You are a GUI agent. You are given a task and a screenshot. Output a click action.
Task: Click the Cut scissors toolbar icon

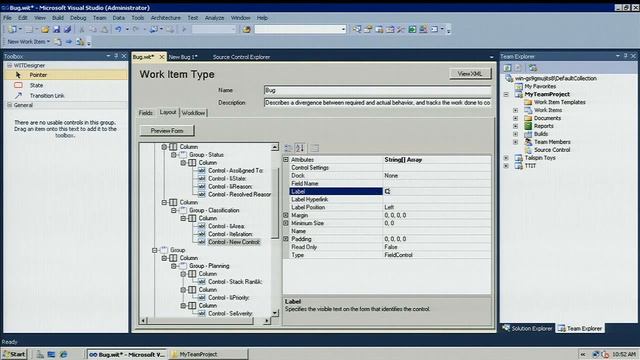pyautogui.click(x=82, y=29)
